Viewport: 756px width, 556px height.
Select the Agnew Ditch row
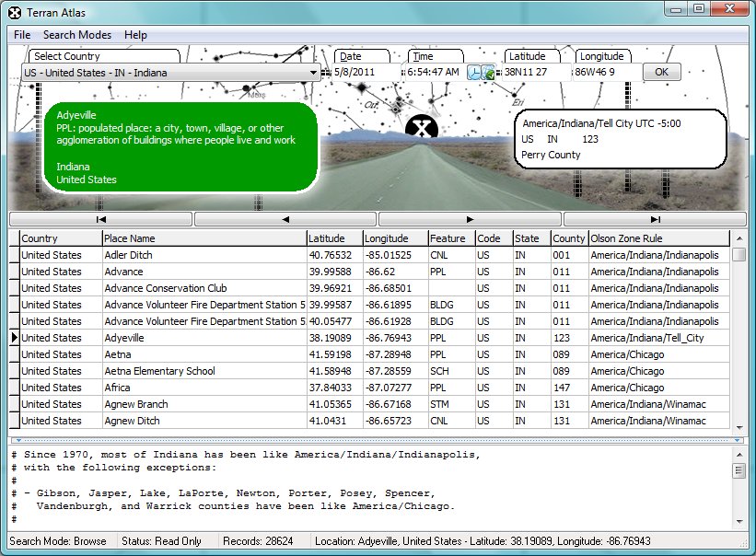point(375,421)
